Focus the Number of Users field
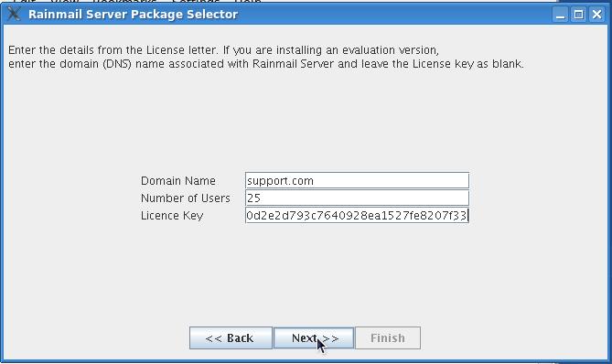This screenshot has height=364, width=612. coord(357,198)
